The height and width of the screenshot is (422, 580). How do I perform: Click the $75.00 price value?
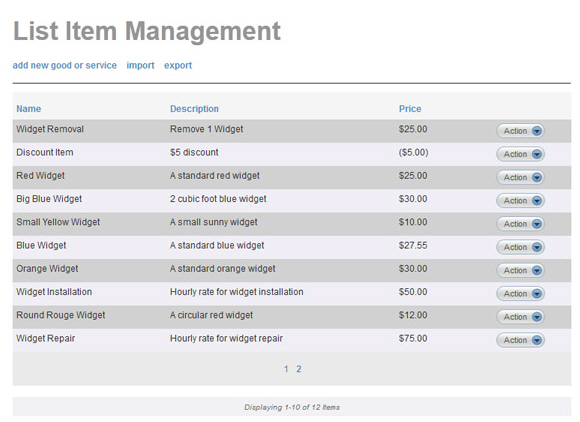pyautogui.click(x=413, y=338)
